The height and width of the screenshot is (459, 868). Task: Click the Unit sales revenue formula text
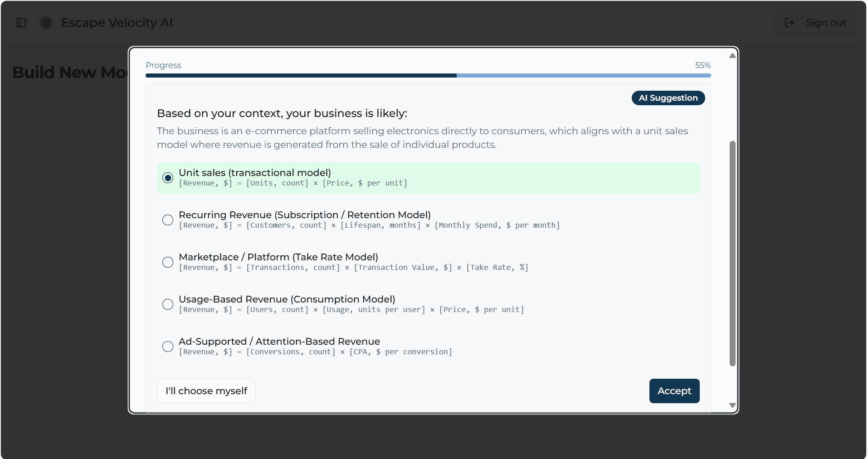293,183
